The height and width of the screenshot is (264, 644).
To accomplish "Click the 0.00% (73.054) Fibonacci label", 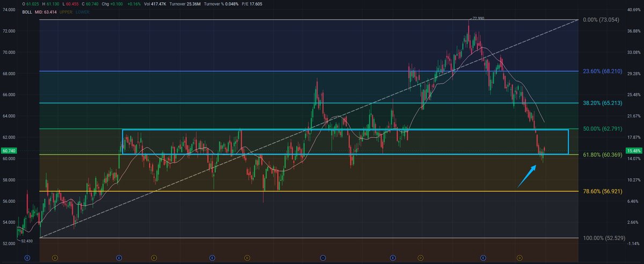I will 602,20.
